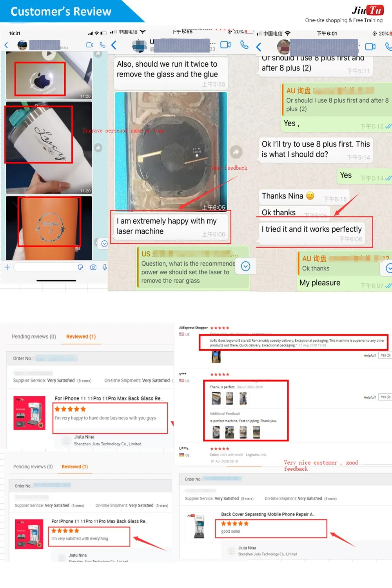Screen dimensions: 392x588
Task: Tap the microphone icon in the message bar
Action: (x=105, y=267)
